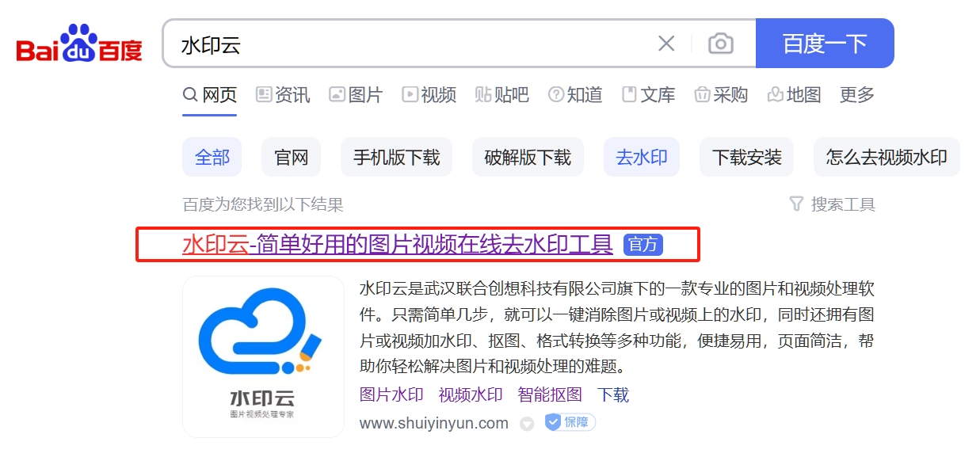Switch to the 资讯 tab
This screenshot has height=461, width=980.
click(x=283, y=95)
